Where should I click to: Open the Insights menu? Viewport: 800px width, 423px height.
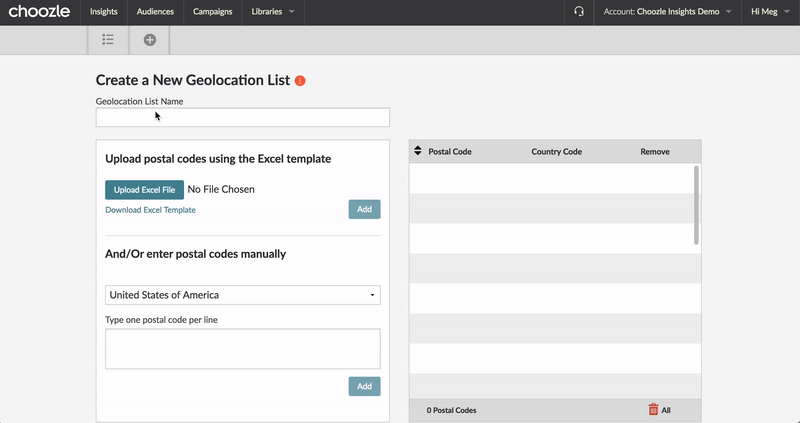tap(104, 11)
